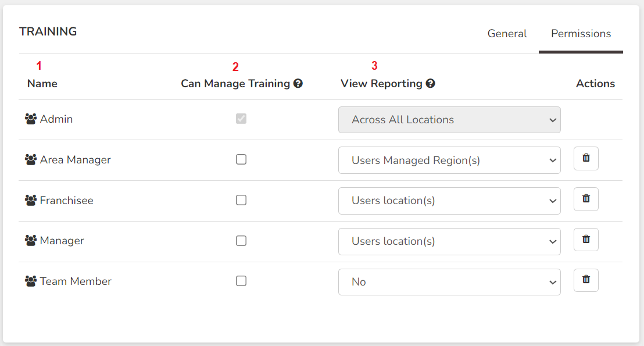
Task: Expand Manager View Reporting dropdown
Action: [449, 241]
